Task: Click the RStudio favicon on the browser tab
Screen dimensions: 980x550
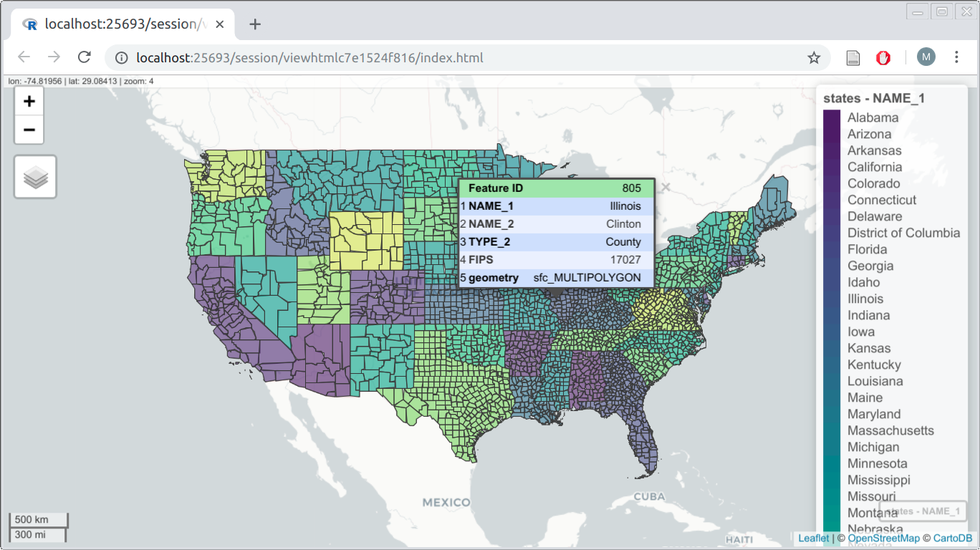Action: click(x=32, y=24)
